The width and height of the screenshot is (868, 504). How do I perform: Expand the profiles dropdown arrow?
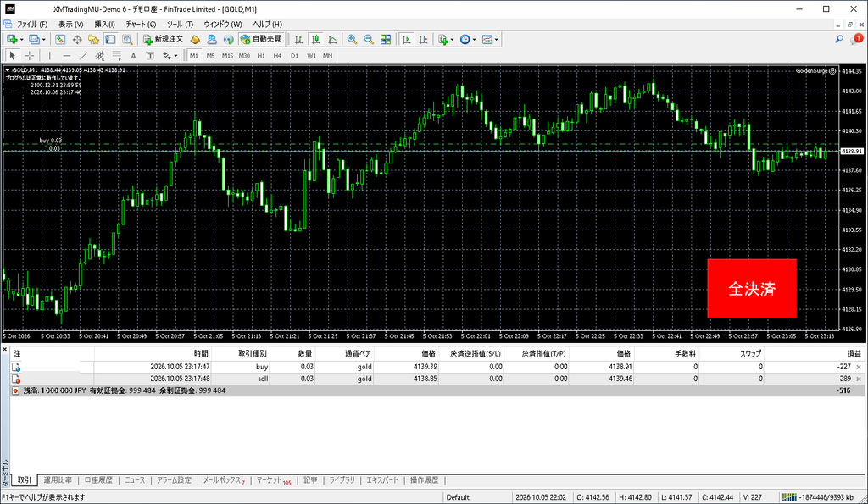point(44,40)
